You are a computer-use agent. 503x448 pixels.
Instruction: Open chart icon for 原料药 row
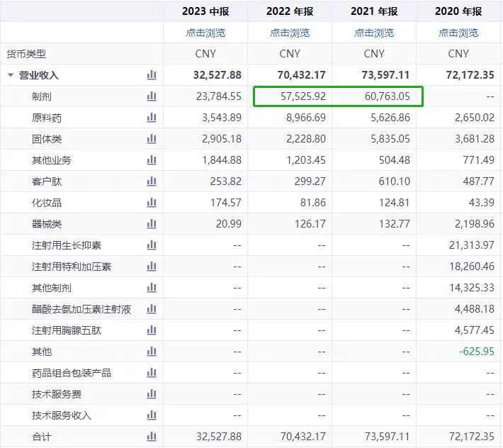click(x=152, y=118)
